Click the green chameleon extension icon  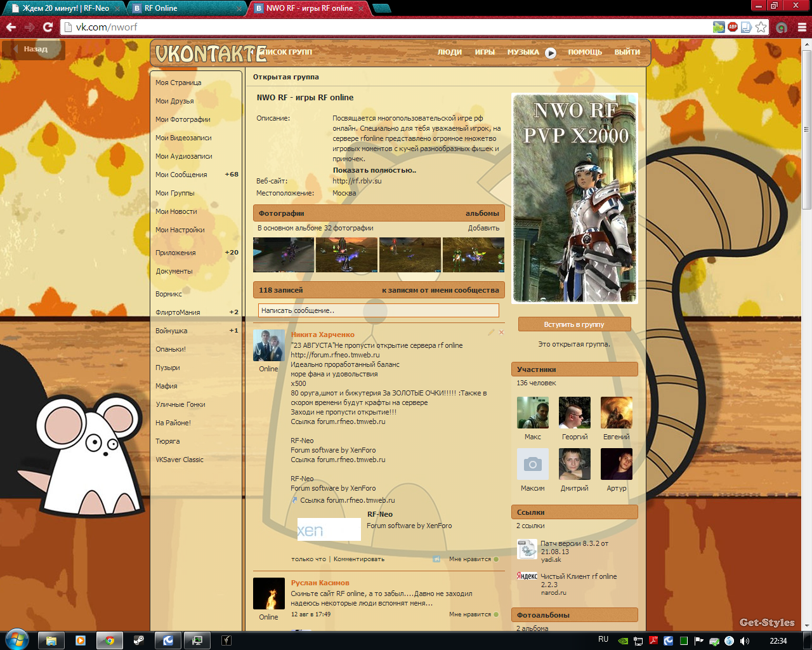719,27
